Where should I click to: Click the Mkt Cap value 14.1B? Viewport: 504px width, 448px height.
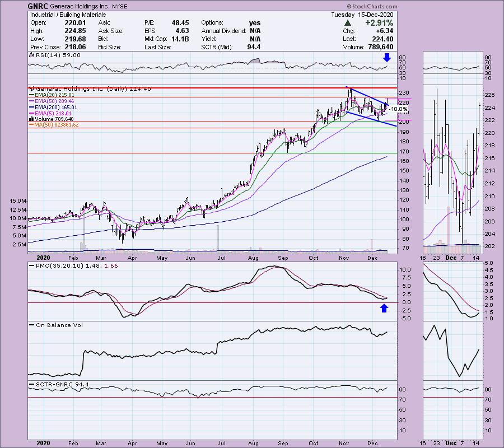click(x=180, y=39)
